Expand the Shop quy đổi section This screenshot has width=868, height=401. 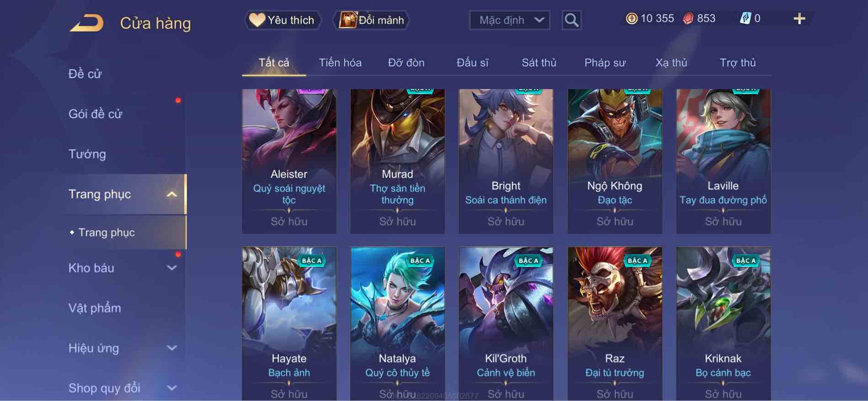pos(172,388)
